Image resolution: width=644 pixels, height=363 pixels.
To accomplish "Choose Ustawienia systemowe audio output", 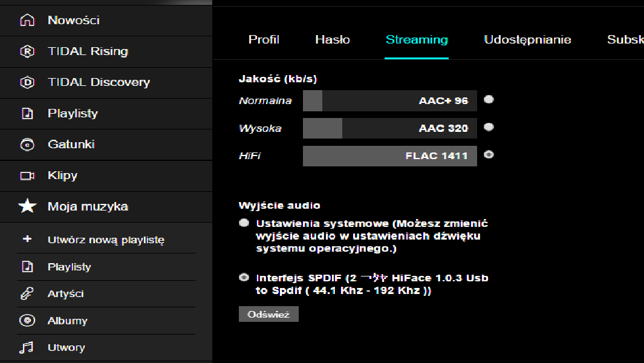I will tap(244, 223).
